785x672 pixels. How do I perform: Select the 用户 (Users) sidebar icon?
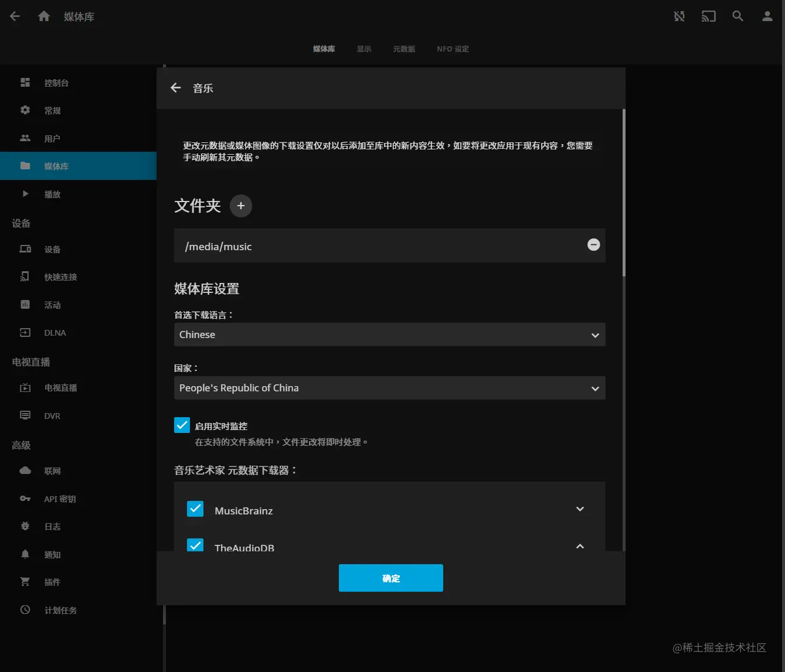coord(52,138)
